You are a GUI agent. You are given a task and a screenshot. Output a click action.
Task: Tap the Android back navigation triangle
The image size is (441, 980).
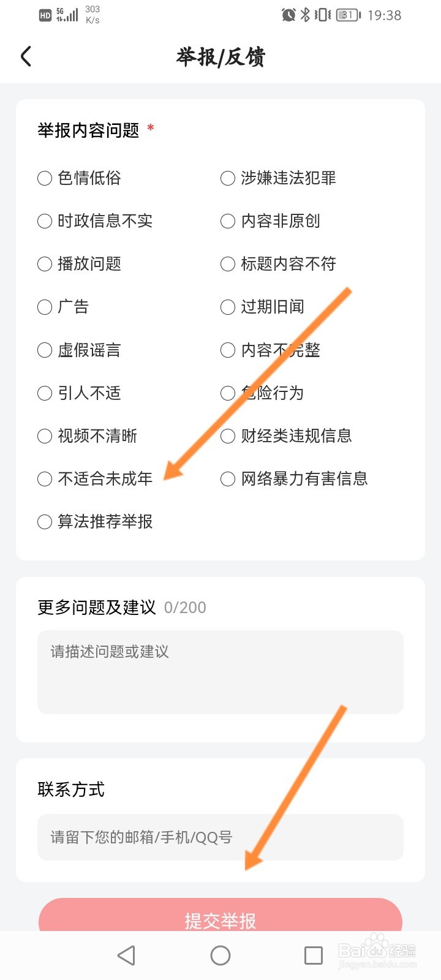click(126, 955)
